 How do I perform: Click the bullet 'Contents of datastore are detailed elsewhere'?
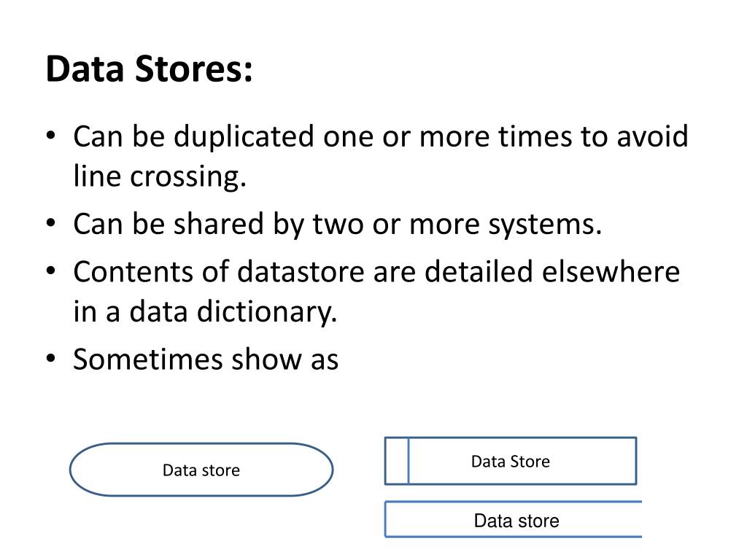tap(376, 272)
